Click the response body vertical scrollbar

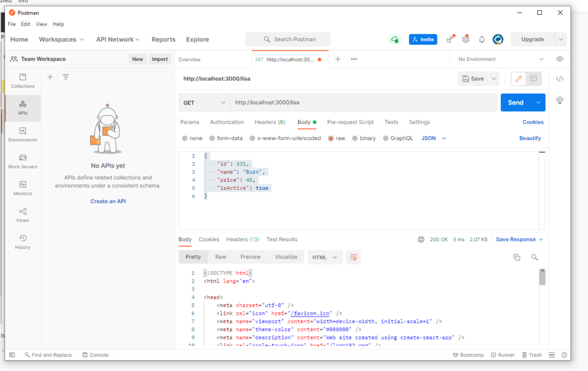click(x=542, y=277)
